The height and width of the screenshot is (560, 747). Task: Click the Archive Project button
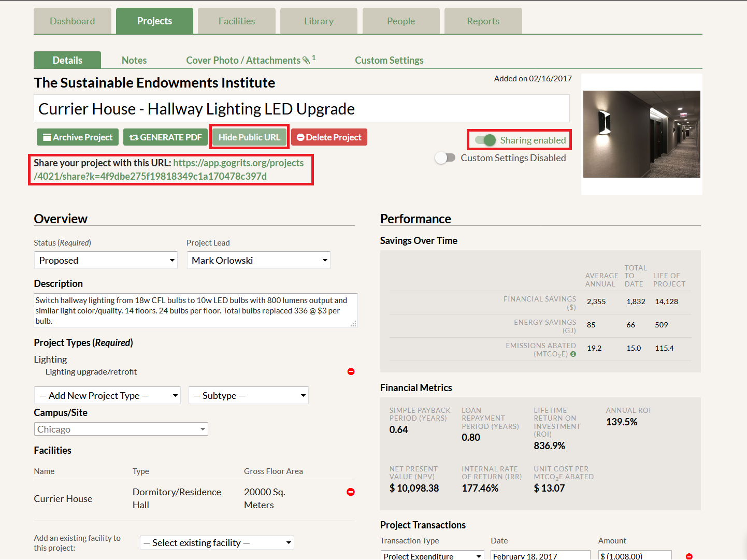(78, 137)
